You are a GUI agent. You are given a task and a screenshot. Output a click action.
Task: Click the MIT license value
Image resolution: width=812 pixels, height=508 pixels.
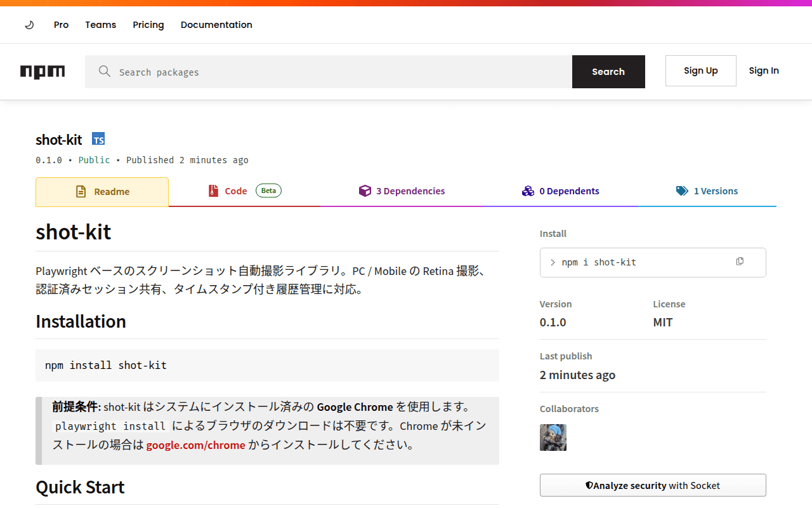[663, 323]
